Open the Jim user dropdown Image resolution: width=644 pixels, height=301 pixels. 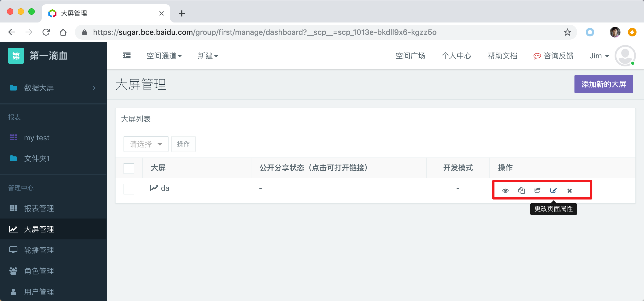click(599, 56)
